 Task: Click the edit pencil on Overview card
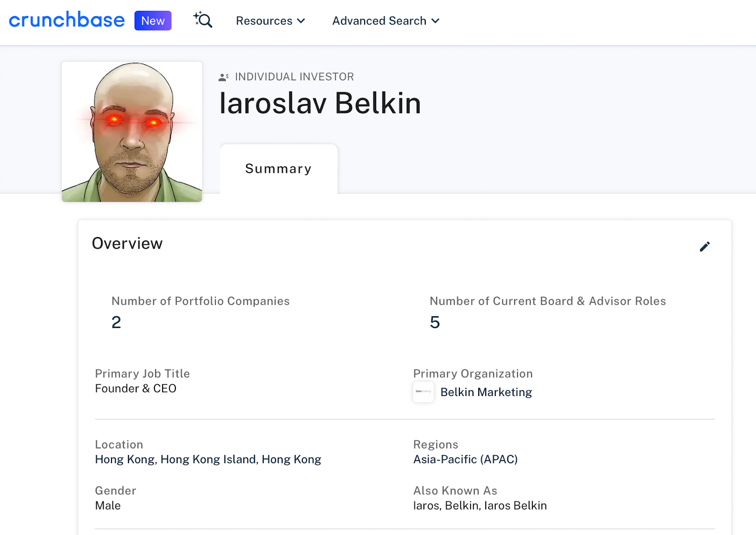pyautogui.click(x=704, y=246)
